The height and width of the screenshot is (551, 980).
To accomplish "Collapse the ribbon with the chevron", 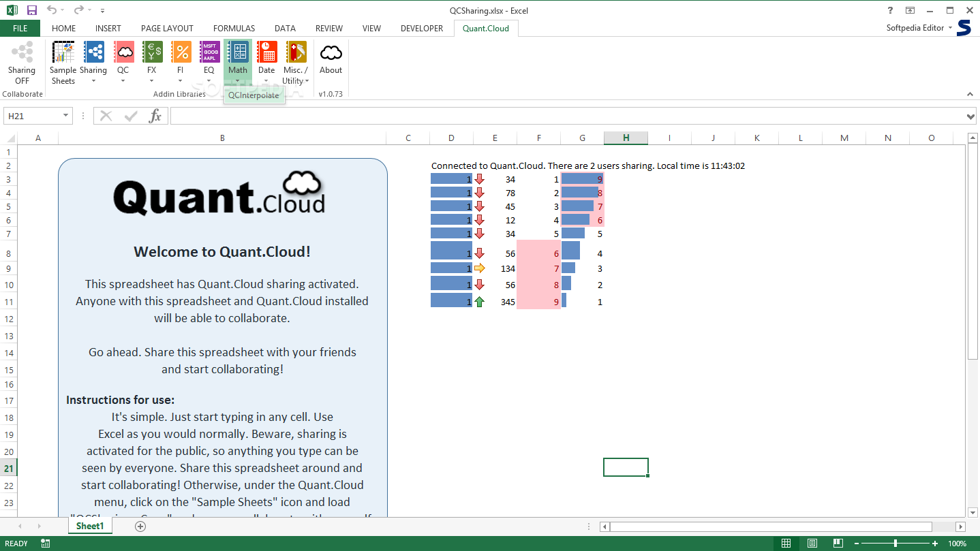I will 970,94.
